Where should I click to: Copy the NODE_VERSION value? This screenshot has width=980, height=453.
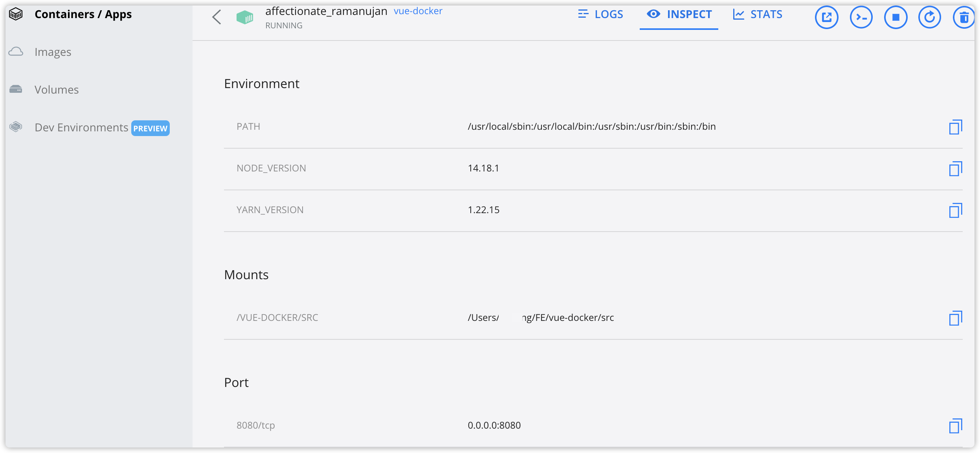point(955,169)
